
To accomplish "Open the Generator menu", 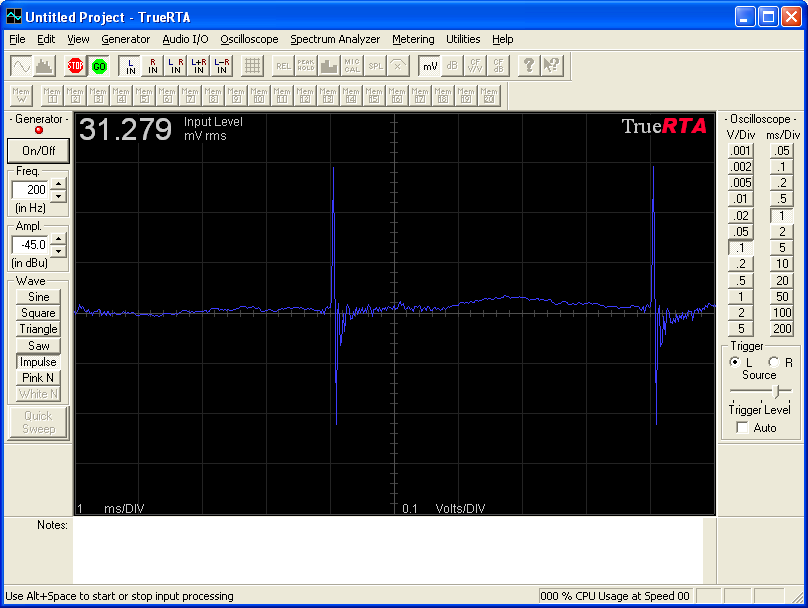I will point(125,39).
